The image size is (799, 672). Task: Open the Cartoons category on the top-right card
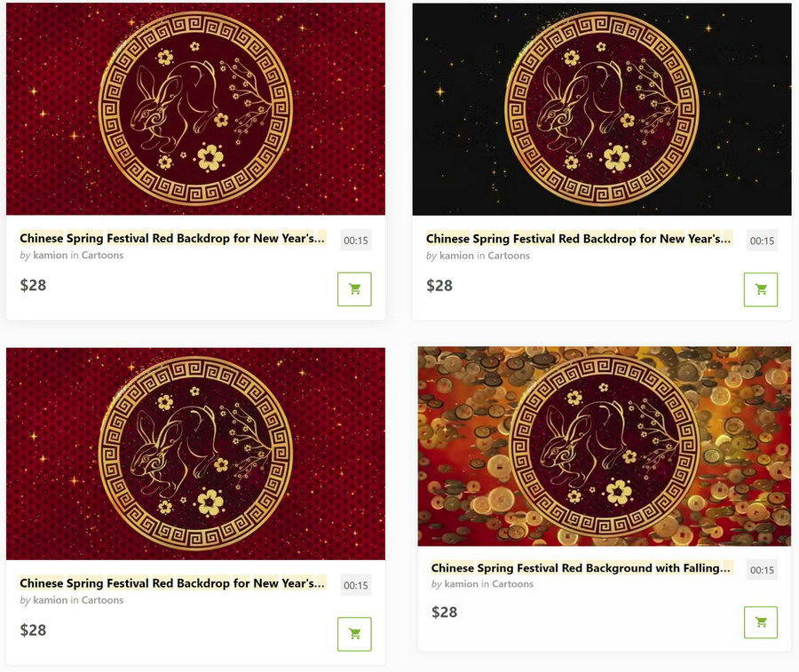[509, 256]
